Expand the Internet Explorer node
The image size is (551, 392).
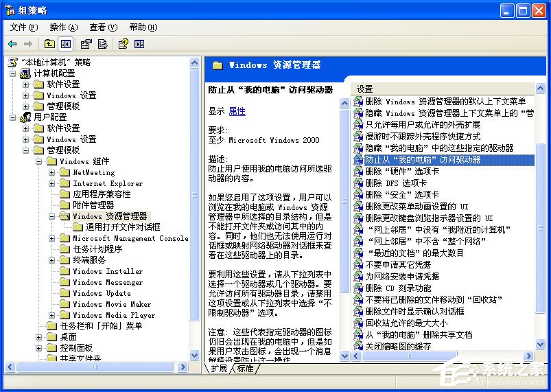coord(51,183)
